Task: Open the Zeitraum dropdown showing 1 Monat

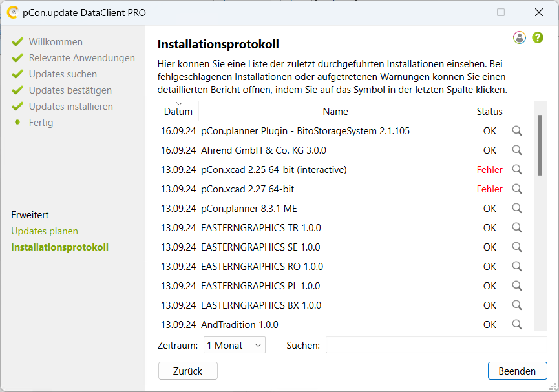Action: pos(234,345)
